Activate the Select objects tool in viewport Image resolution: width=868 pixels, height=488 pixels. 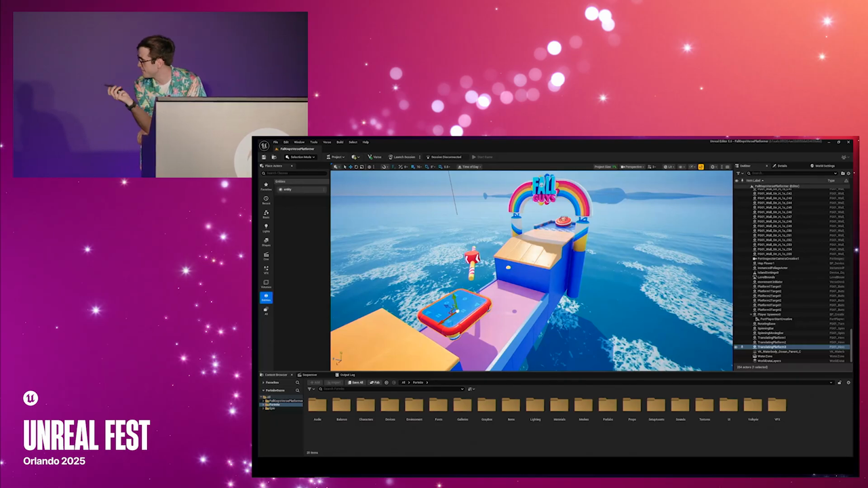pos(344,167)
